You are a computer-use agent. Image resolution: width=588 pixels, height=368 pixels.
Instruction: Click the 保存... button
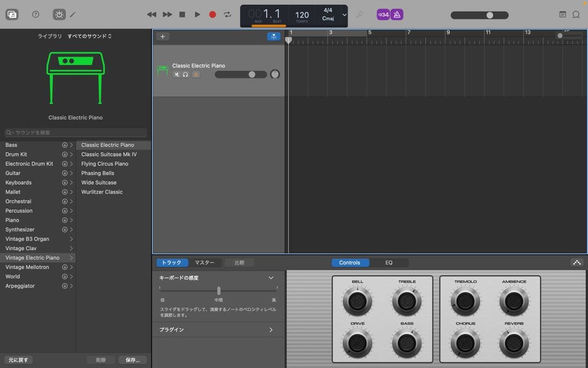pos(132,360)
